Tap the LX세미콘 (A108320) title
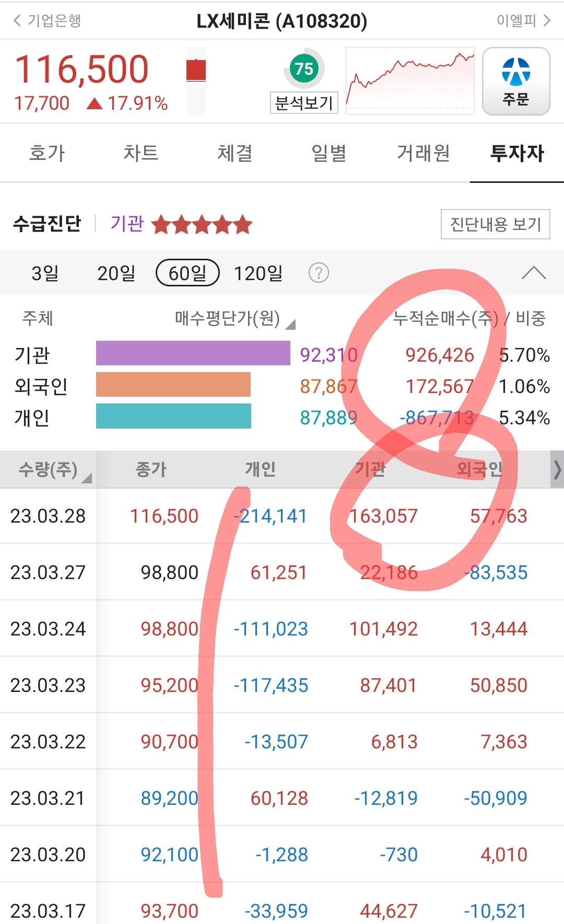Viewport: 564px width, 924px height. pos(282,21)
